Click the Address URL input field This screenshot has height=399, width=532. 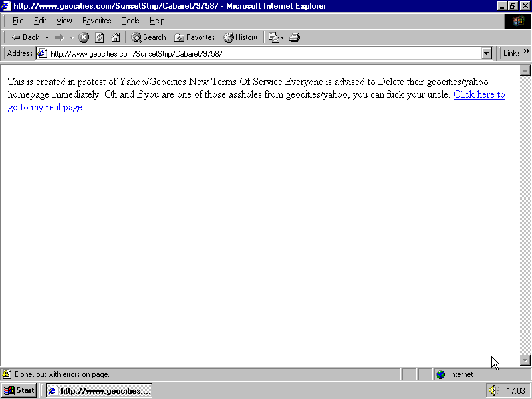(x=265, y=54)
